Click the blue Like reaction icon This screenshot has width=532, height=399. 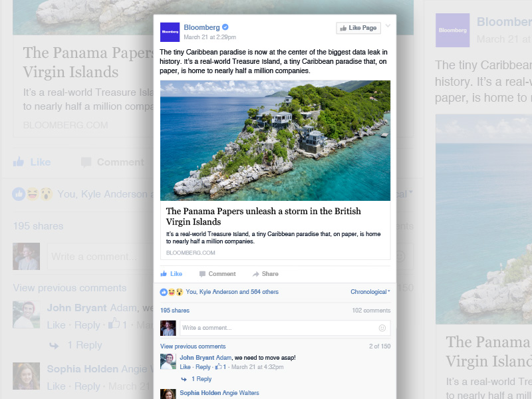164,292
